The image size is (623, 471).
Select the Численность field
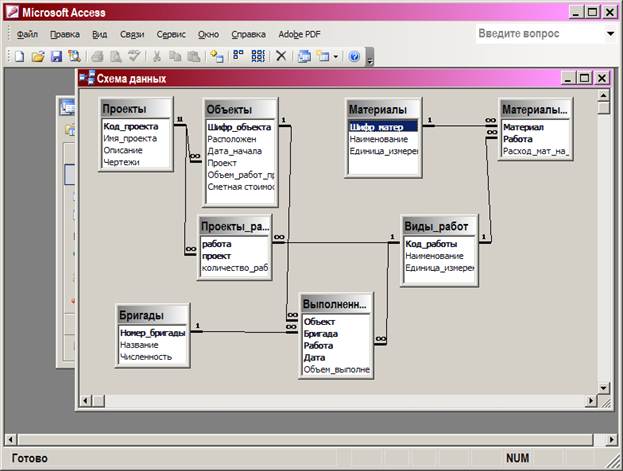click(x=146, y=357)
